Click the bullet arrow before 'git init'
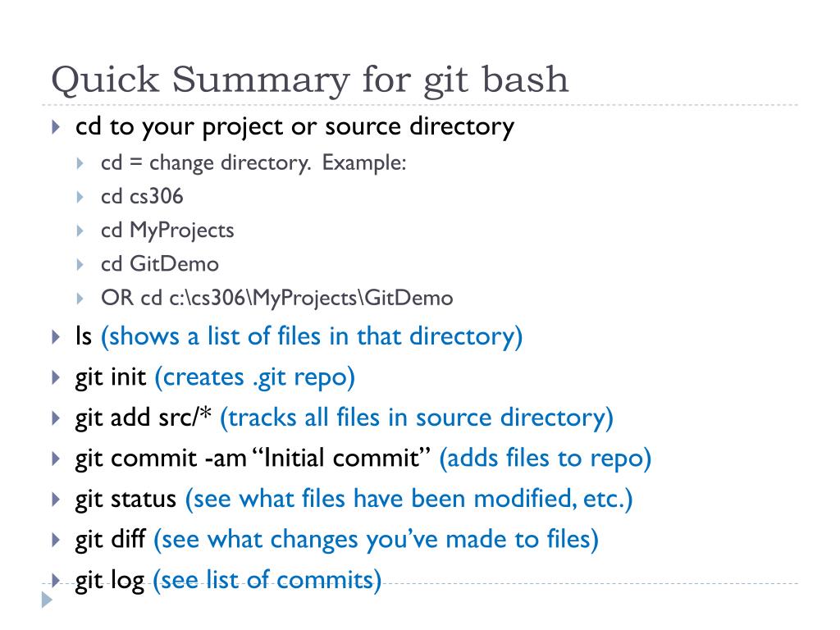The width and height of the screenshot is (840, 630). [56, 377]
